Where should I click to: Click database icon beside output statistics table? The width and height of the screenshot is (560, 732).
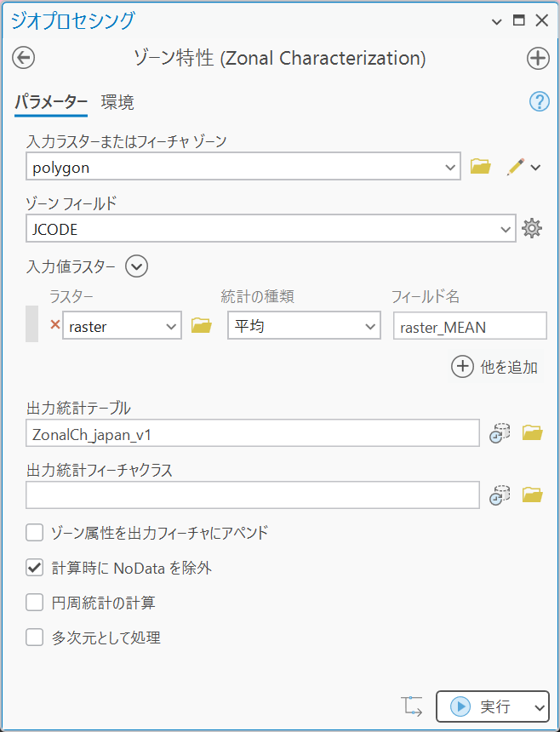point(500,432)
